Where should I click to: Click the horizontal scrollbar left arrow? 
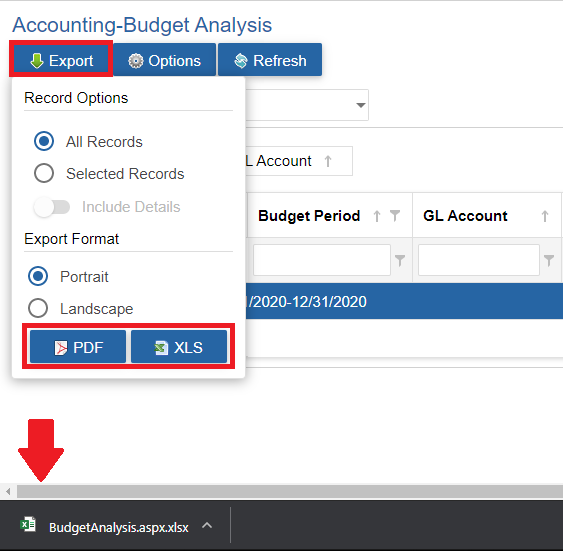[8, 491]
